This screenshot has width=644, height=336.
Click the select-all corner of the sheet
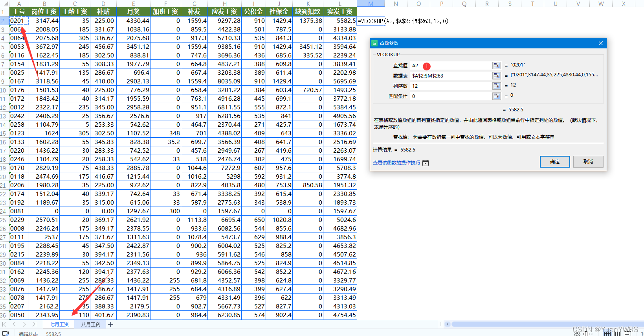click(x=4, y=4)
